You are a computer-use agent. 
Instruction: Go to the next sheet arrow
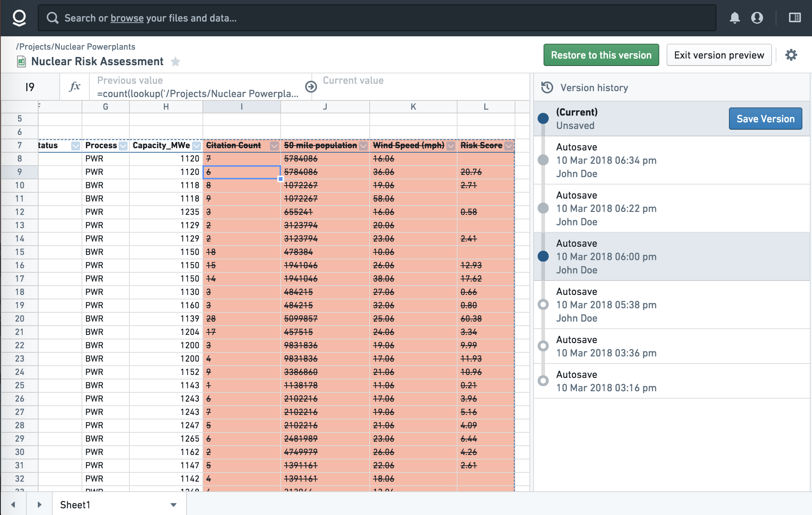(x=39, y=505)
